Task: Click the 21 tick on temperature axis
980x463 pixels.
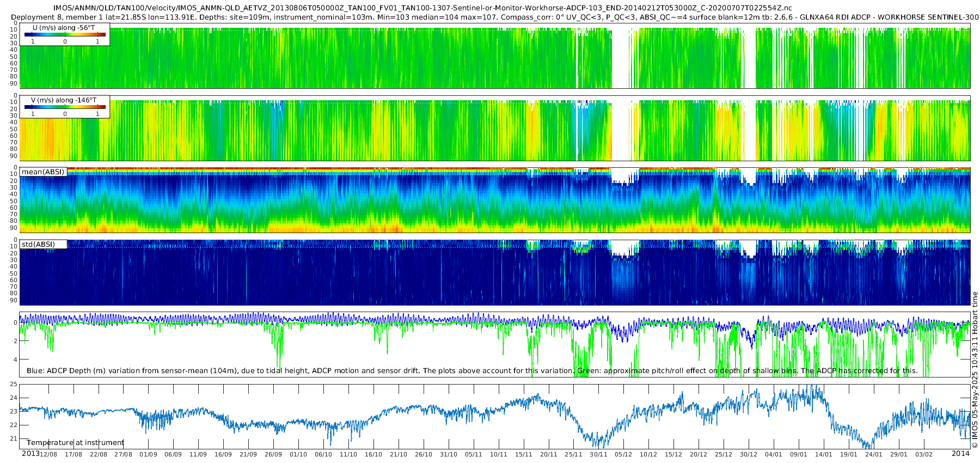Action: pyautogui.click(x=14, y=439)
